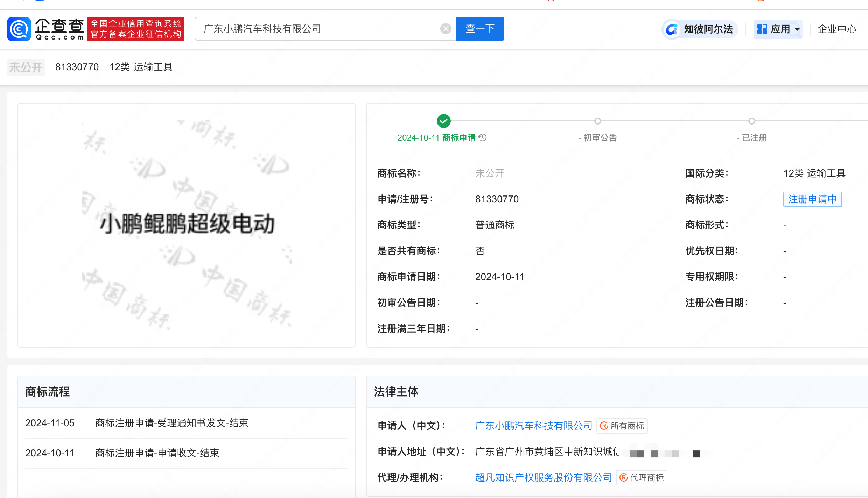Click the 2024-10-11 商标申请 timeline label
Screen dimensions: 868x498
436,138
